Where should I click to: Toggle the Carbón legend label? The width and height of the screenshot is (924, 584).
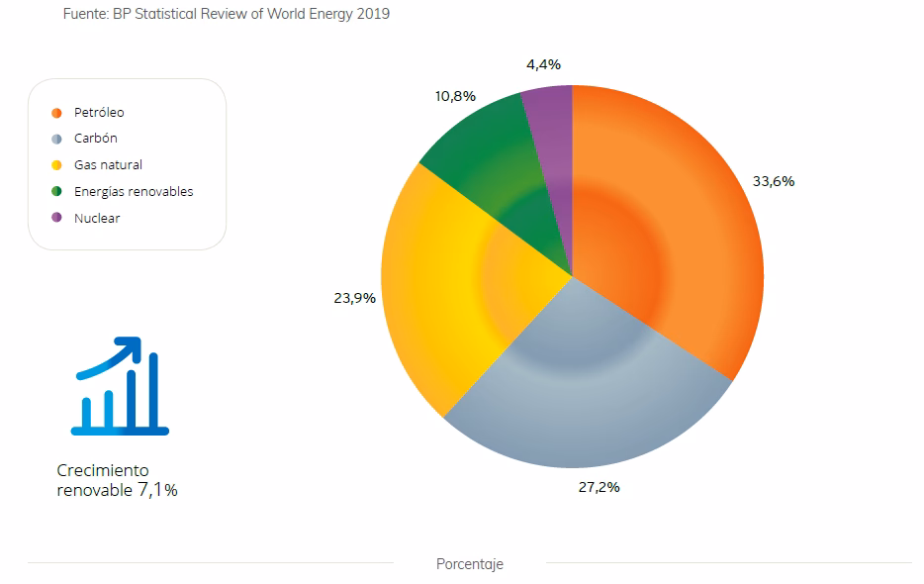(96, 140)
